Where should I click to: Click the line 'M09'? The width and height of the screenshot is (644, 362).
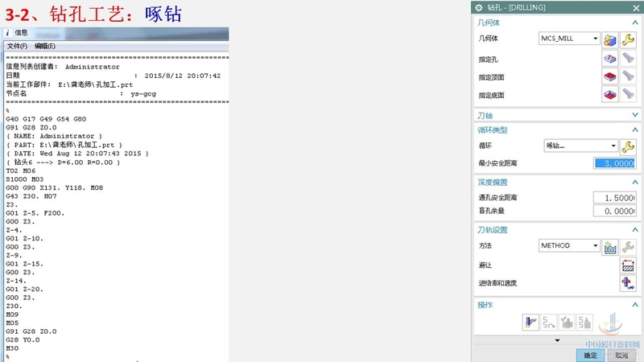click(12, 315)
